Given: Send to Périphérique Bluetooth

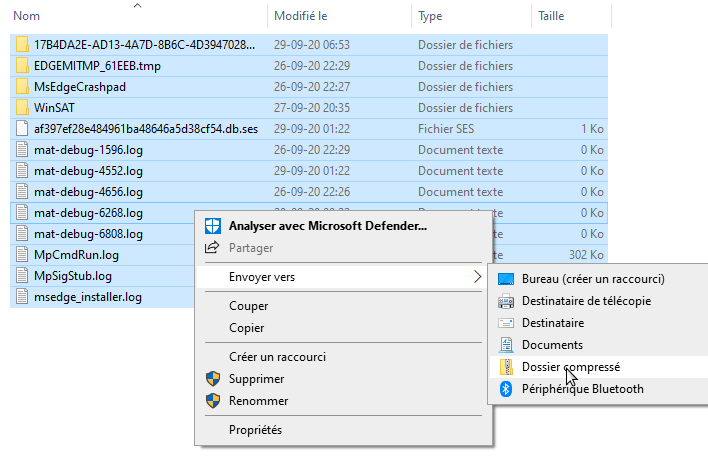Looking at the screenshot, I should (x=599, y=389).
